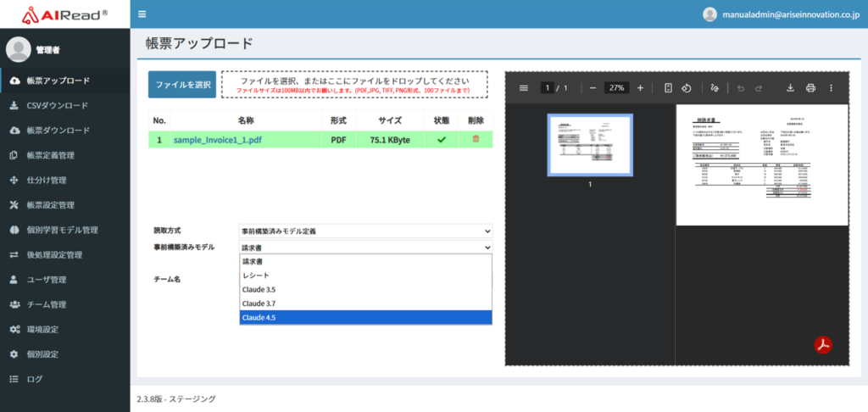Screen dimensions: 868x412
Task: Delete sample_Invoice1_1.pdf with trash icon
Action: (475, 139)
